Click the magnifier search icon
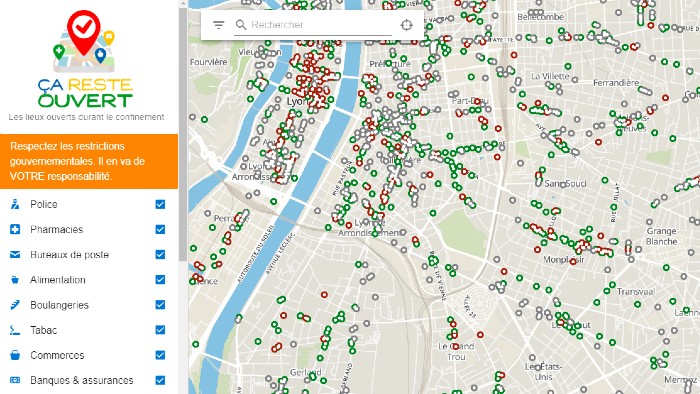The width and height of the screenshot is (700, 394). (241, 25)
